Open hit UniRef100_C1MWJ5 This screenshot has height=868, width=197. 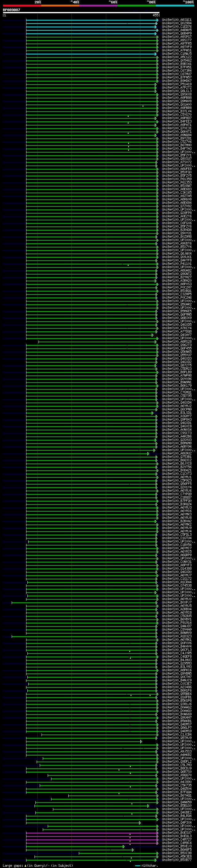pyautogui.click(x=176, y=54)
